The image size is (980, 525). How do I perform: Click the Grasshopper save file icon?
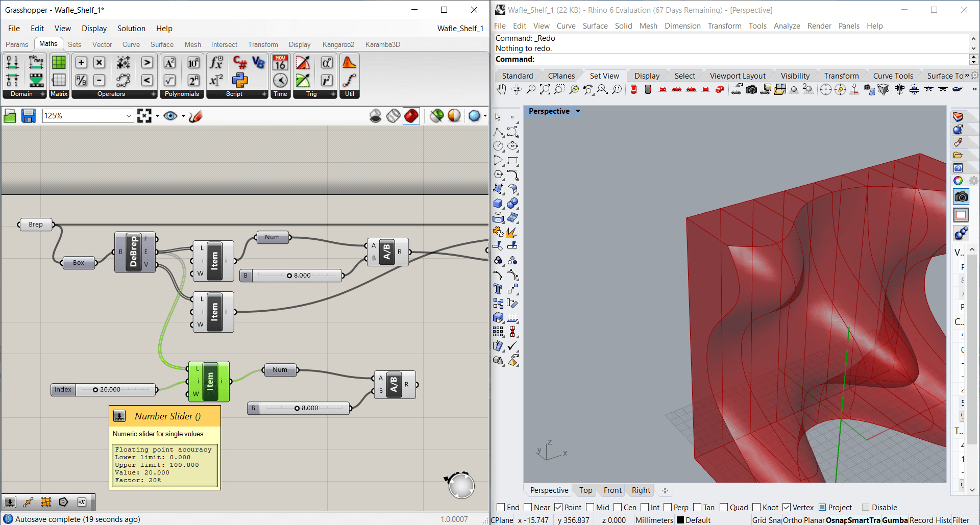28,116
